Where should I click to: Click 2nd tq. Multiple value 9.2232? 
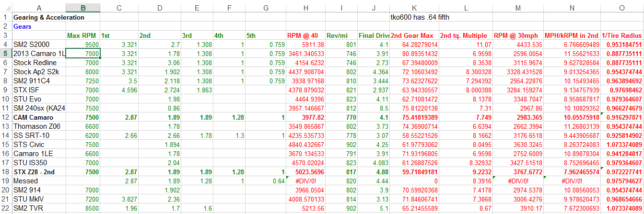pyautogui.click(x=466, y=172)
